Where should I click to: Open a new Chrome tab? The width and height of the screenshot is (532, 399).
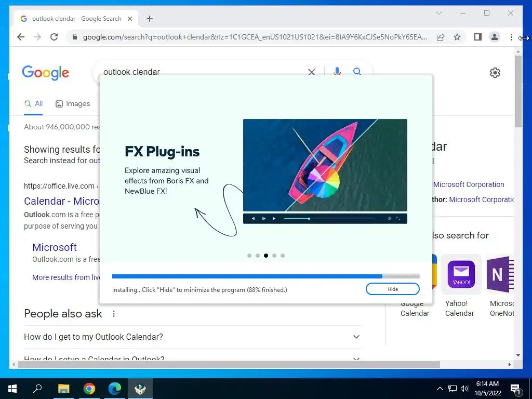pyautogui.click(x=150, y=19)
